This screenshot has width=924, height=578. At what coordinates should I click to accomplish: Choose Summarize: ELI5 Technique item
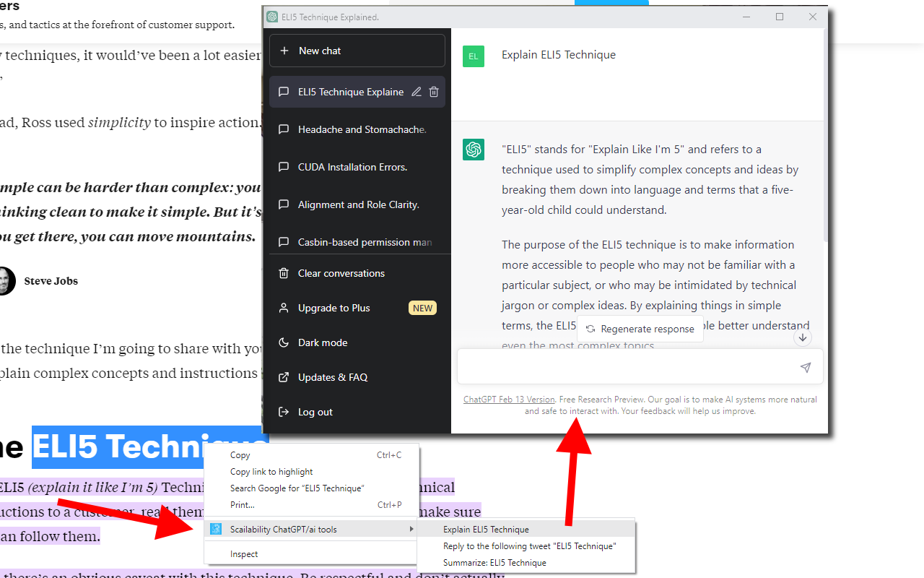tap(526, 563)
